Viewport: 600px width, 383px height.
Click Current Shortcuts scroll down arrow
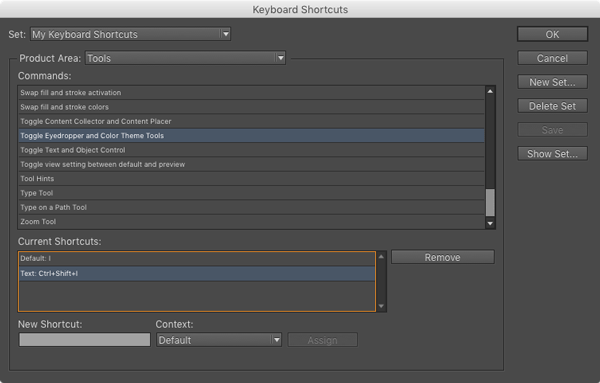click(381, 306)
